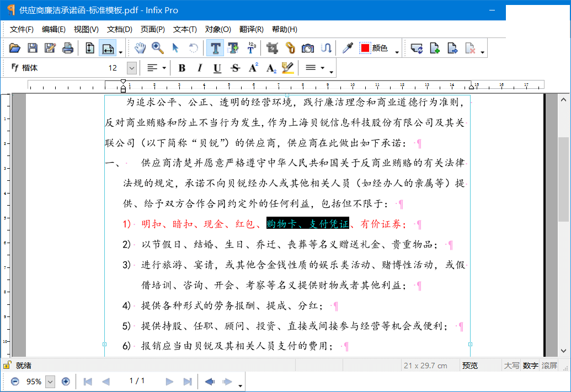Click the lock icon in status bar
Screen dimensions: 571x392
7,364
